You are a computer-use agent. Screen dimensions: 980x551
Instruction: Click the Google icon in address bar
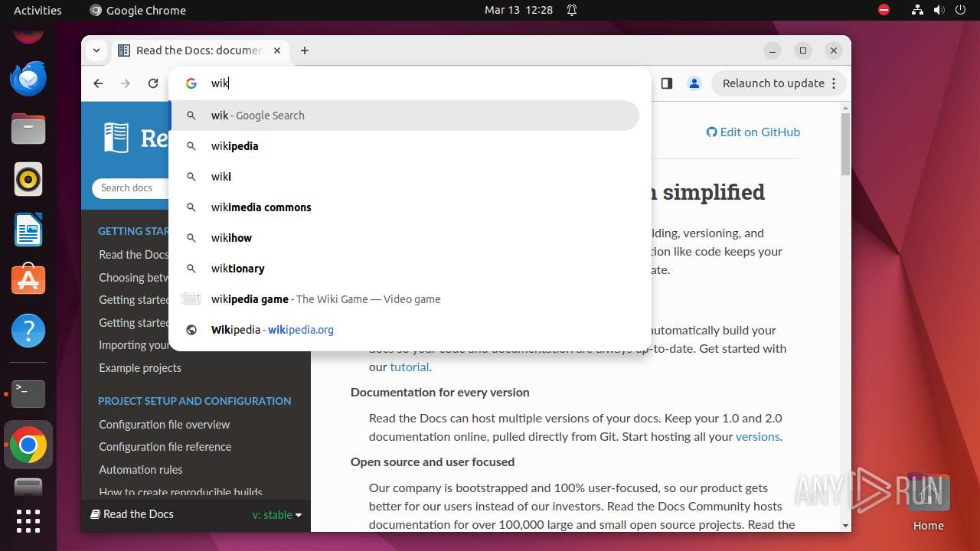pos(191,83)
